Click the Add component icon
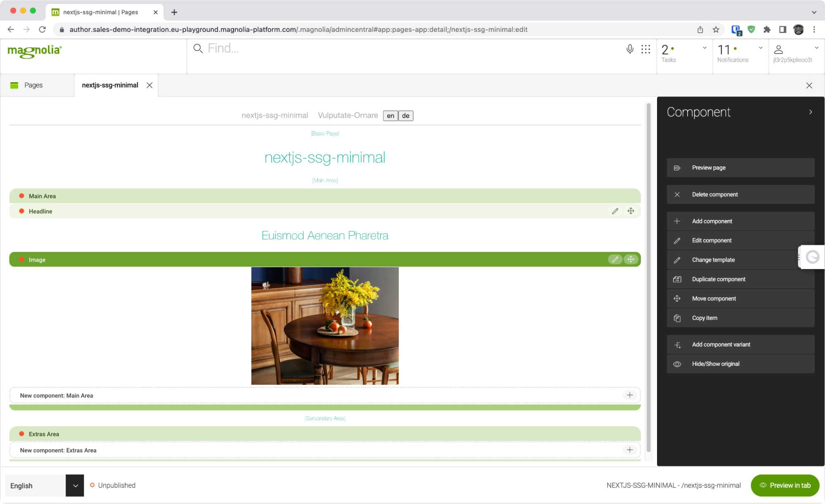The image size is (825, 504). pyautogui.click(x=678, y=220)
